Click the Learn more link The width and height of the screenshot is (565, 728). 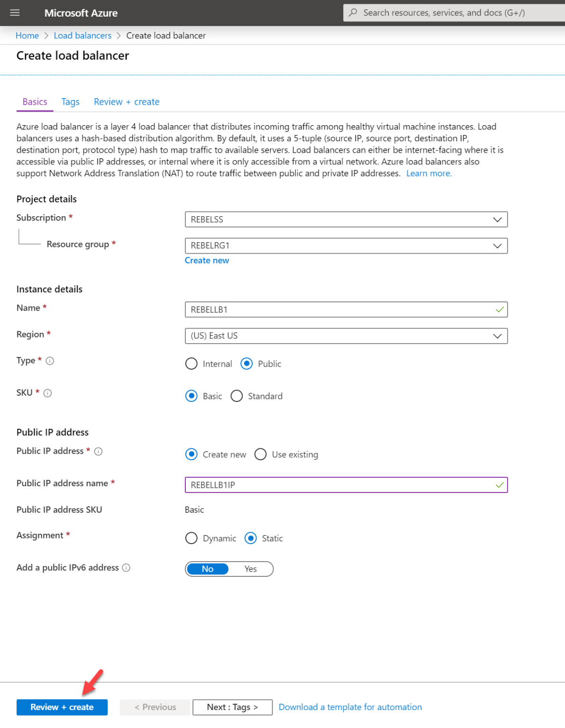[428, 173]
